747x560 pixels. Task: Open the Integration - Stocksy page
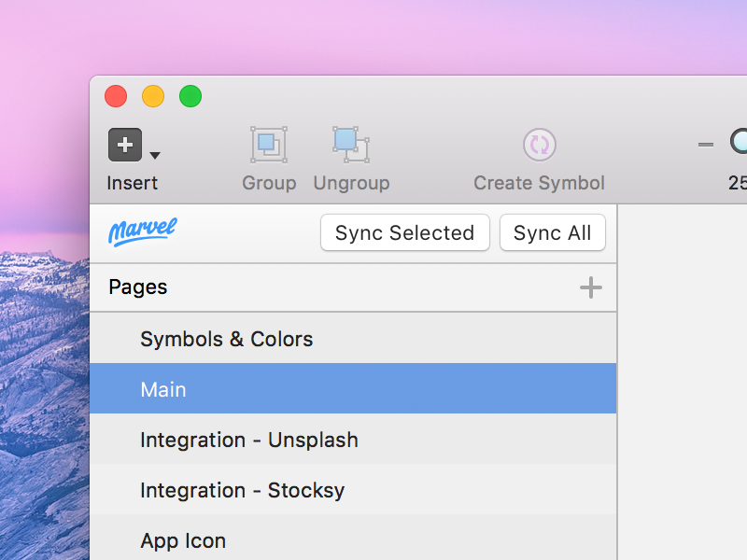(x=242, y=490)
